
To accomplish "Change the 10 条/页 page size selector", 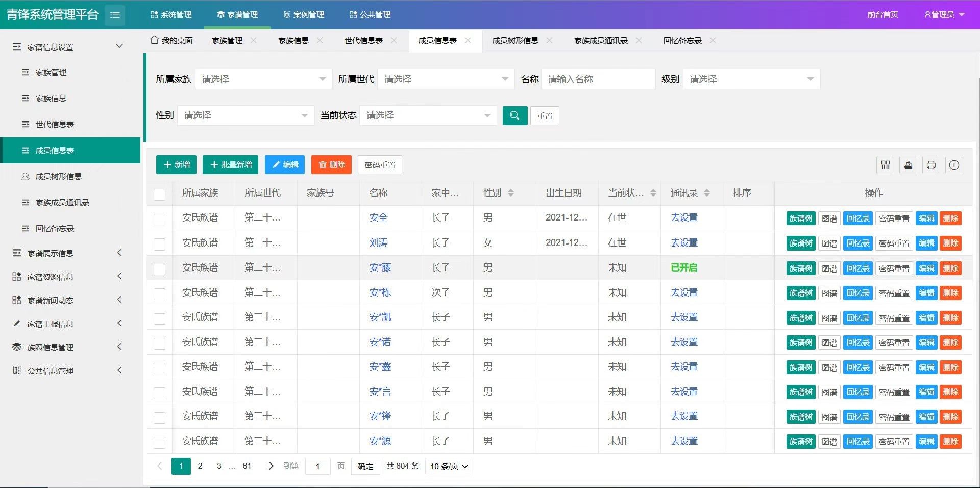I will click(x=449, y=466).
